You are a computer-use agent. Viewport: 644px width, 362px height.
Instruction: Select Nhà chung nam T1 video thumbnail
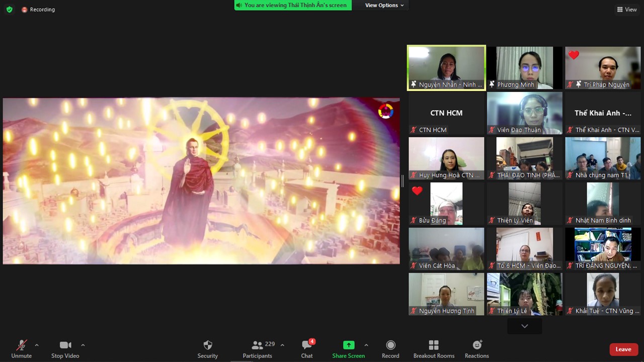coord(603,158)
